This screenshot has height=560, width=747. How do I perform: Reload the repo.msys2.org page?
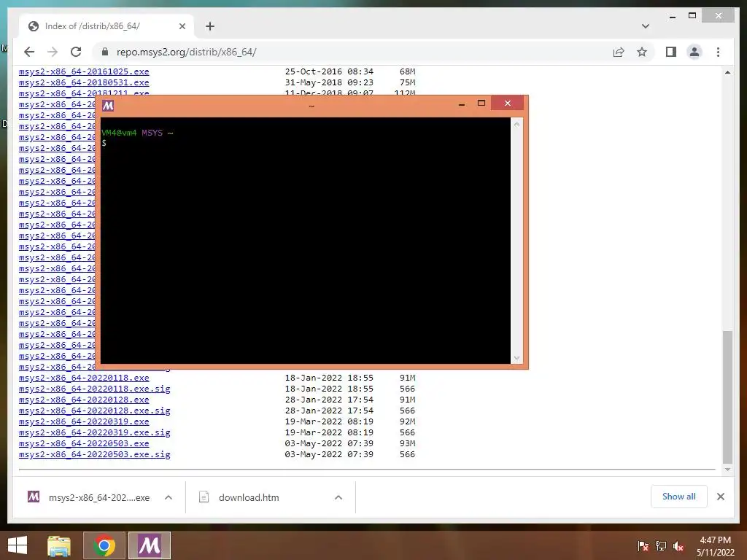(76, 52)
